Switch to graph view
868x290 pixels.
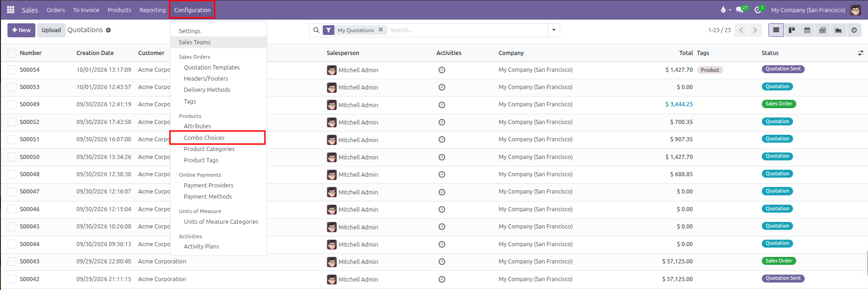(x=838, y=30)
